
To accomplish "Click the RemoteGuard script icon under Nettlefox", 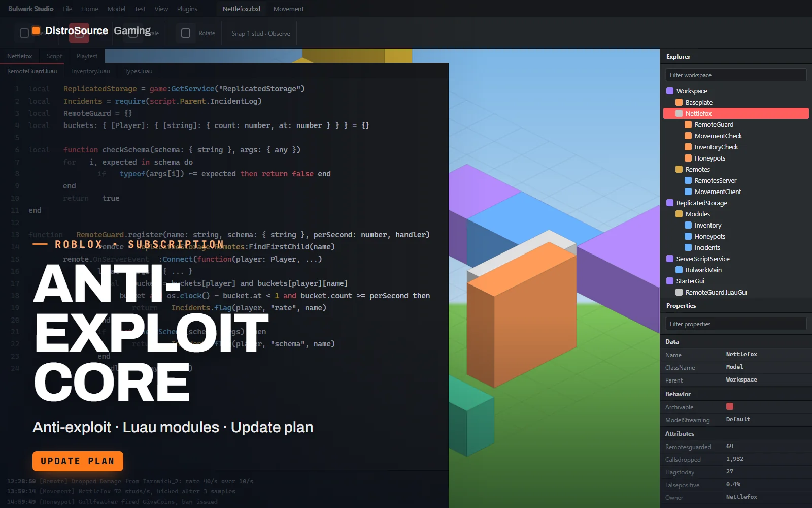I will click(688, 124).
